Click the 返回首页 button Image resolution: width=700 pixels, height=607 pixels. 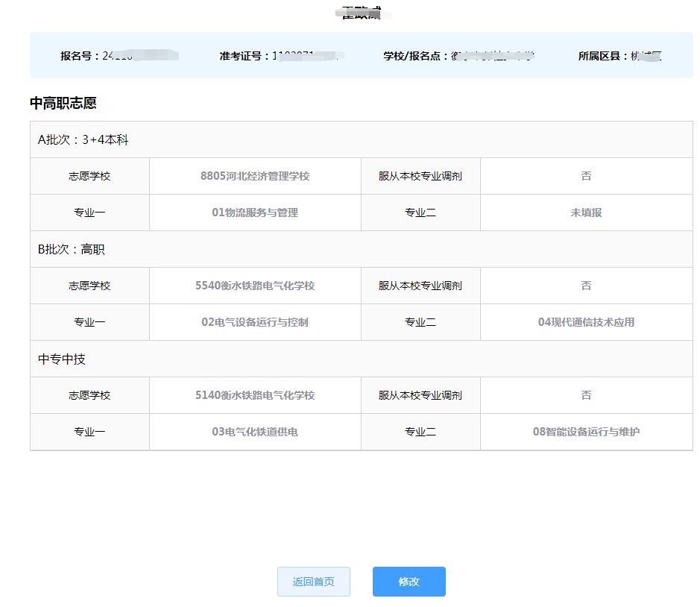pos(313,581)
